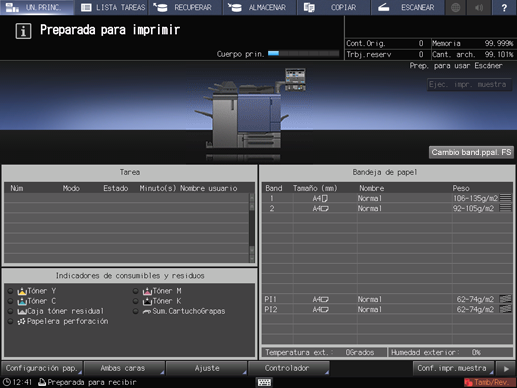517x388 pixels.
Task: Click the right arrow button for more options
Action: [506, 368]
